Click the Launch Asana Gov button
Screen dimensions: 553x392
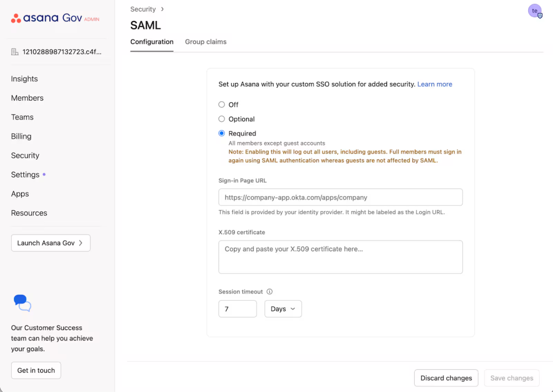[x=50, y=243]
